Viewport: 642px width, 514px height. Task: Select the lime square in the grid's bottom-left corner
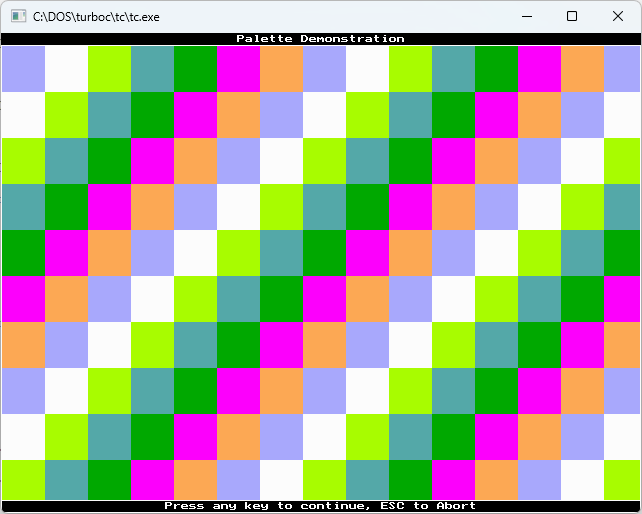pos(23,480)
